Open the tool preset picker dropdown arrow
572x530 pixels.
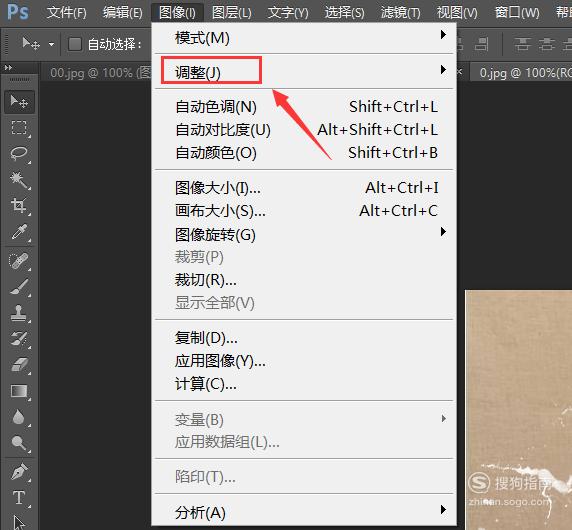click(x=51, y=45)
